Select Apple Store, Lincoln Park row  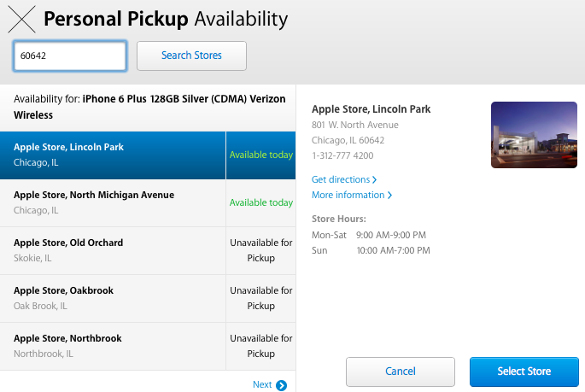click(x=148, y=155)
